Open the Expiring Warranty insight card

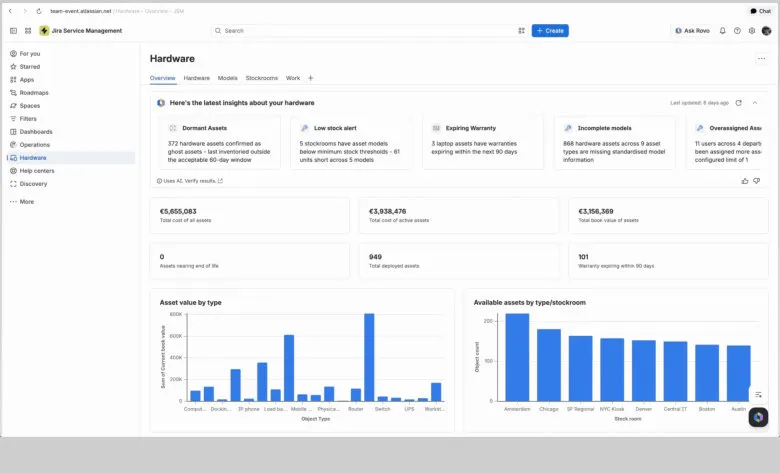(x=483, y=143)
